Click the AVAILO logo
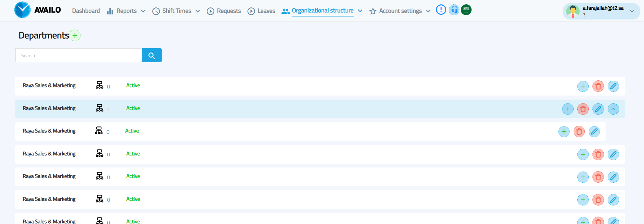Viewport: 644px width, 224px height. click(x=37, y=10)
